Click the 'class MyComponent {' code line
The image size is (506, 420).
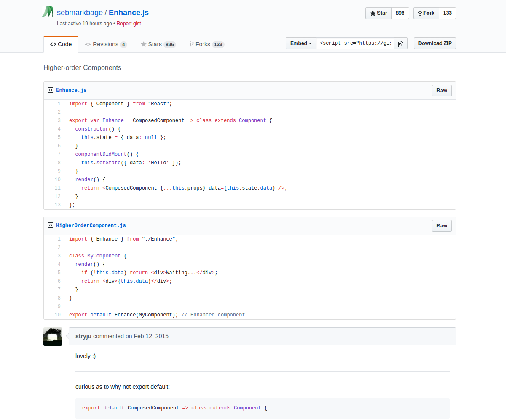click(x=98, y=256)
